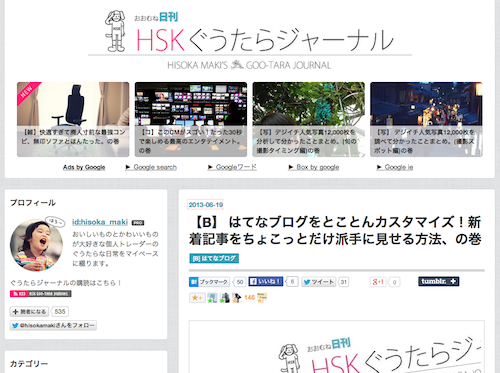Click the second star user avatar with figure
Image resolution: width=500 pixels, height=373 pixels.
225,298
